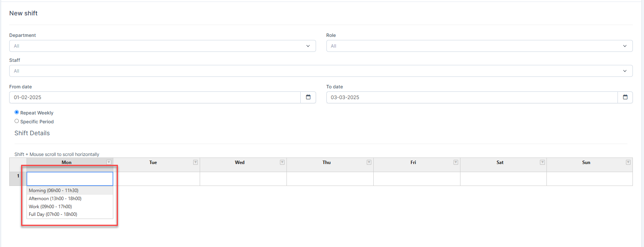The image size is (644, 247).
Task: Select the Repeat Weekly radio option
Action: (x=17, y=112)
